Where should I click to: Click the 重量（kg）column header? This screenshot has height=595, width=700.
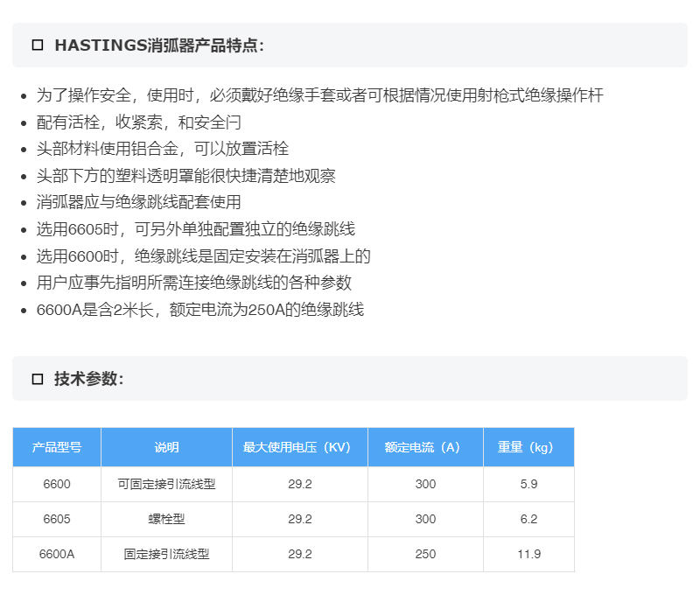pyautogui.click(x=529, y=447)
